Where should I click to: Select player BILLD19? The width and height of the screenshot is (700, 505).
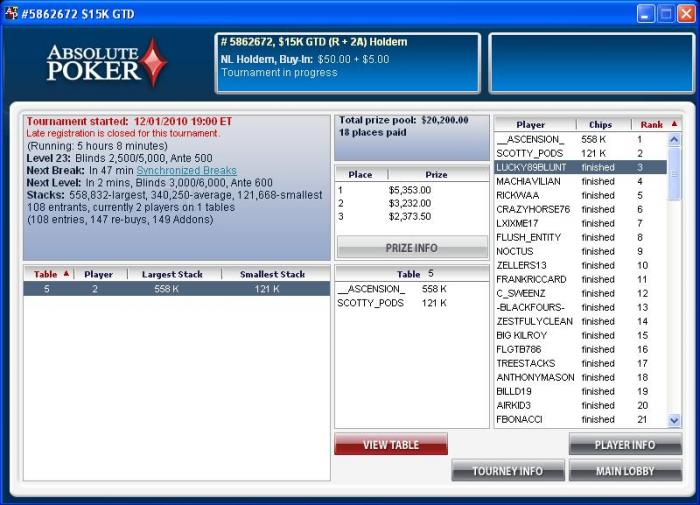580,391
